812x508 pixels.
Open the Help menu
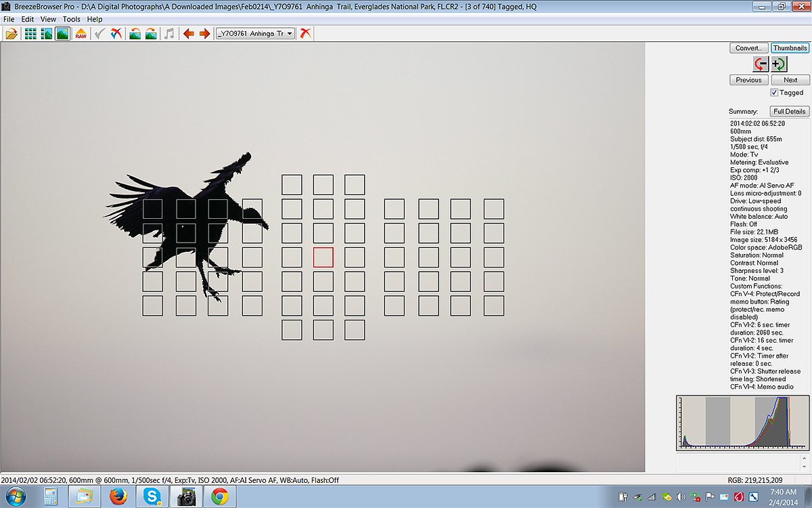pos(95,20)
